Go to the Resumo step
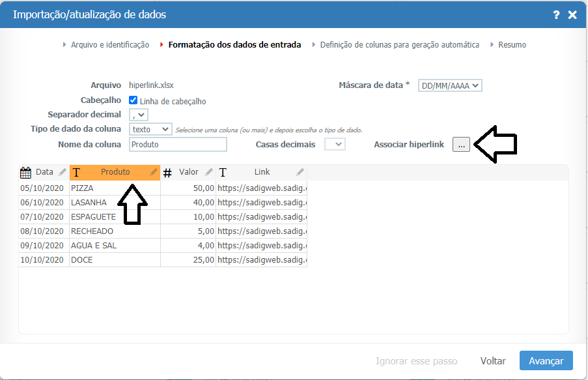 (512, 45)
